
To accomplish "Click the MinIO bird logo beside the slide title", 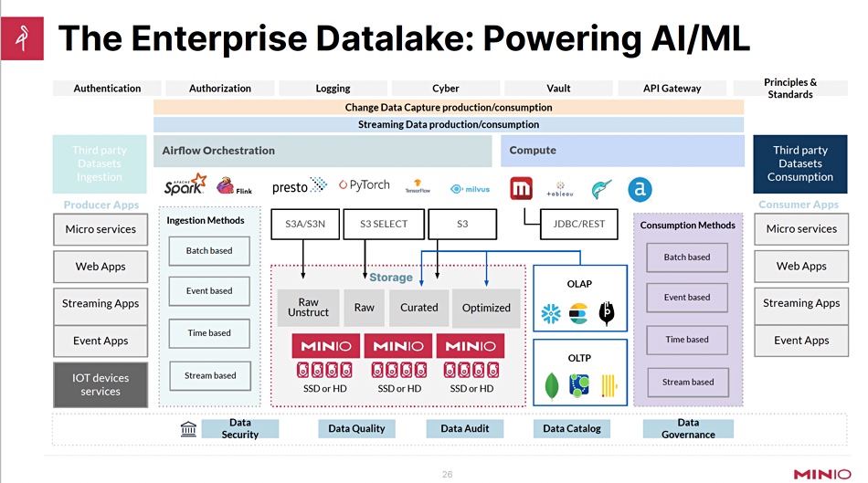I will (22, 38).
